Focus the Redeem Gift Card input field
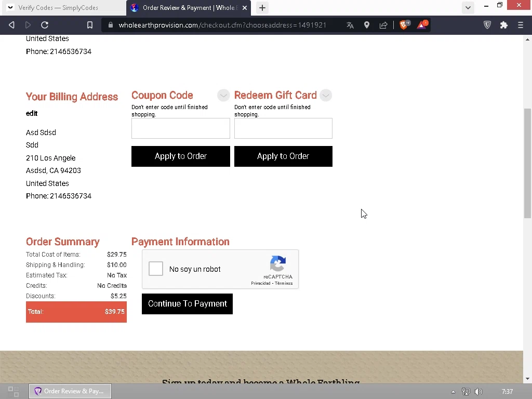 click(x=283, y=128)
